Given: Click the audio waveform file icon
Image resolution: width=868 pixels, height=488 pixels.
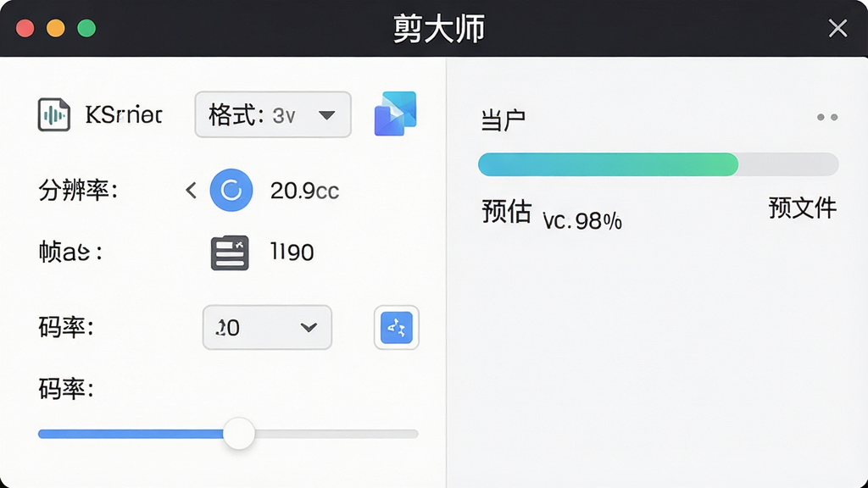Looking at the screenshot, I should point(53,114).
